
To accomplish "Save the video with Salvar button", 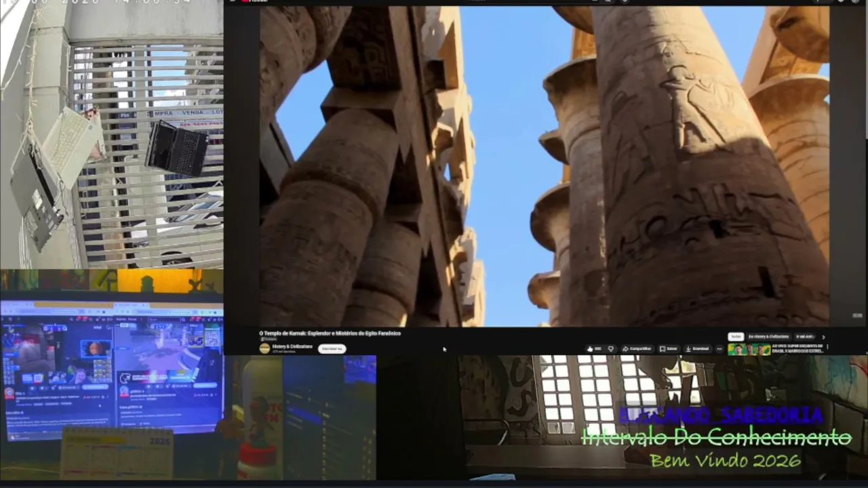I will (669, 349).
